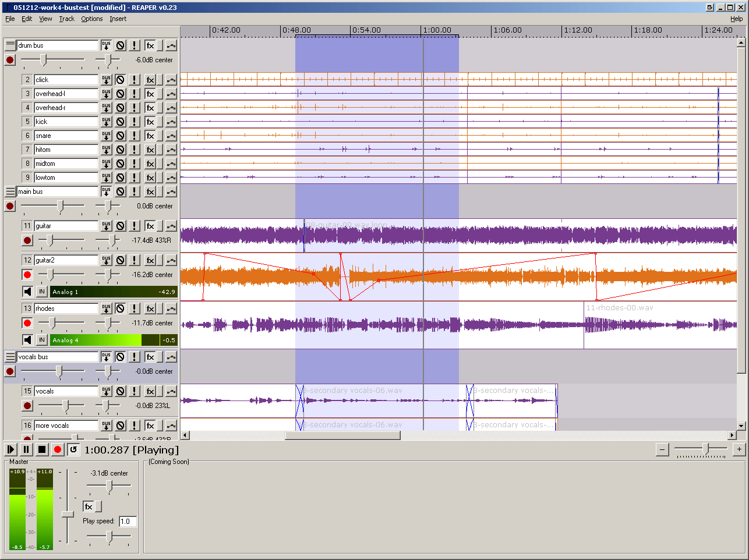
Task: Open the Insert menu
Action: click(118, 19)
